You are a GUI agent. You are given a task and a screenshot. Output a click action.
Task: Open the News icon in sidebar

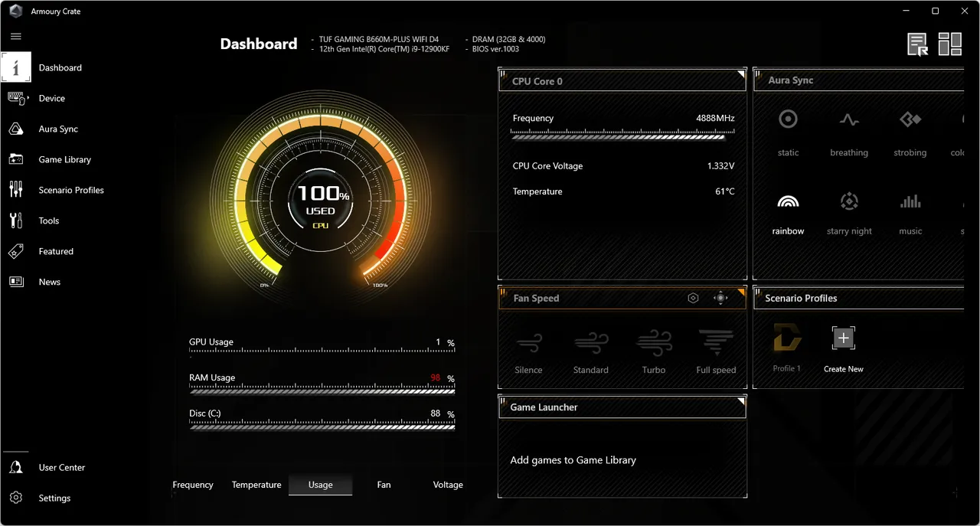click(16, 282)
